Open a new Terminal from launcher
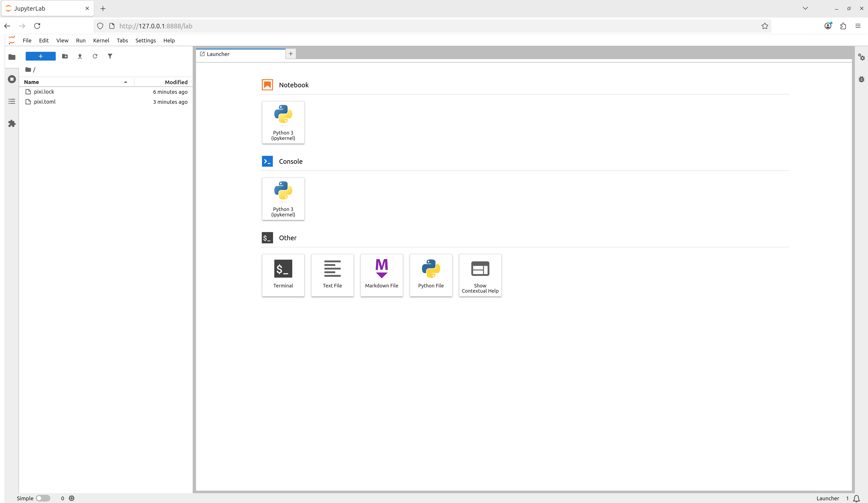This screenshot has width=868, height=503. (283, 275)
